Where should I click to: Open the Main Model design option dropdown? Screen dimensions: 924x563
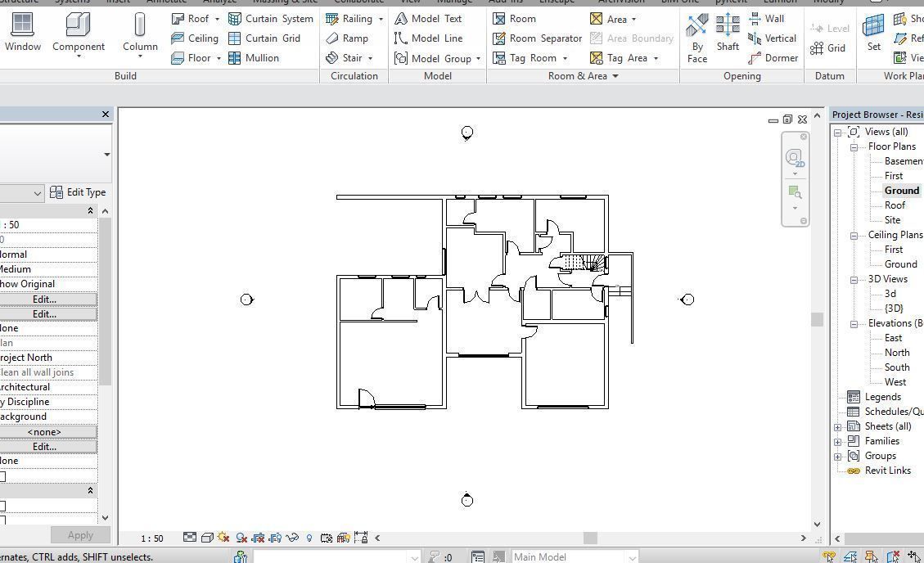pos(632,556)
